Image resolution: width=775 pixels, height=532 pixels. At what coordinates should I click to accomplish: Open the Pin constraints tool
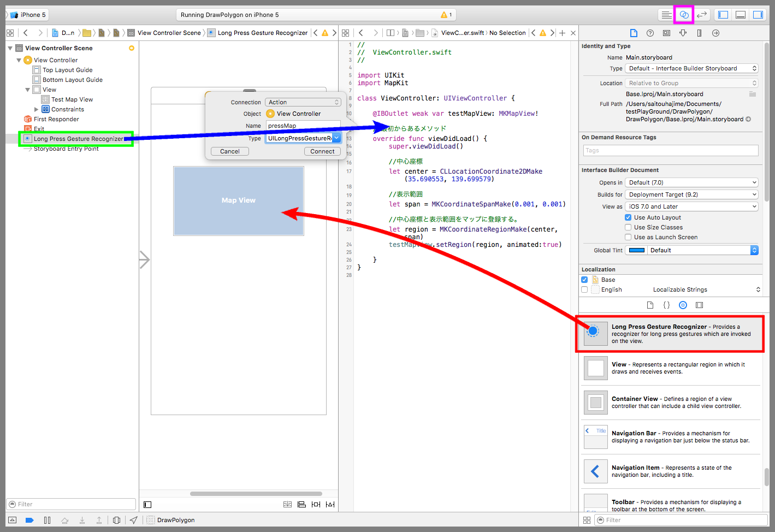click(316, 505)
